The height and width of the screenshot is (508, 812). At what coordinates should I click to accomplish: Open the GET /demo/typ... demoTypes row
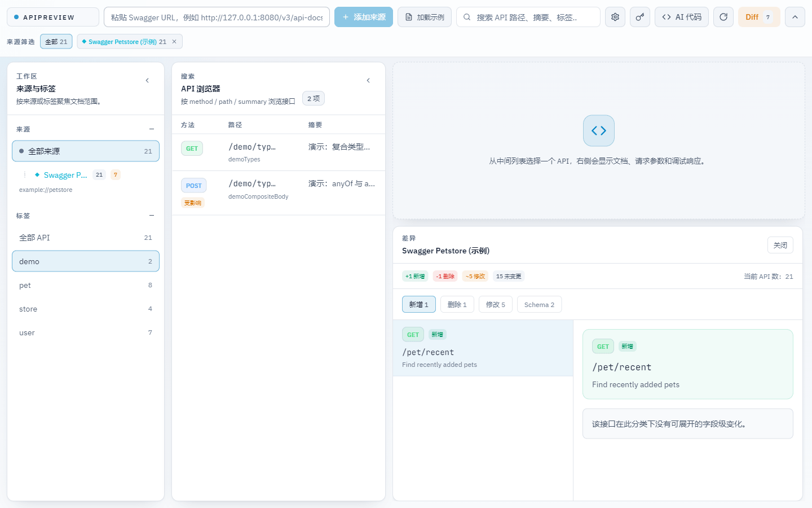tap(279, 152)
